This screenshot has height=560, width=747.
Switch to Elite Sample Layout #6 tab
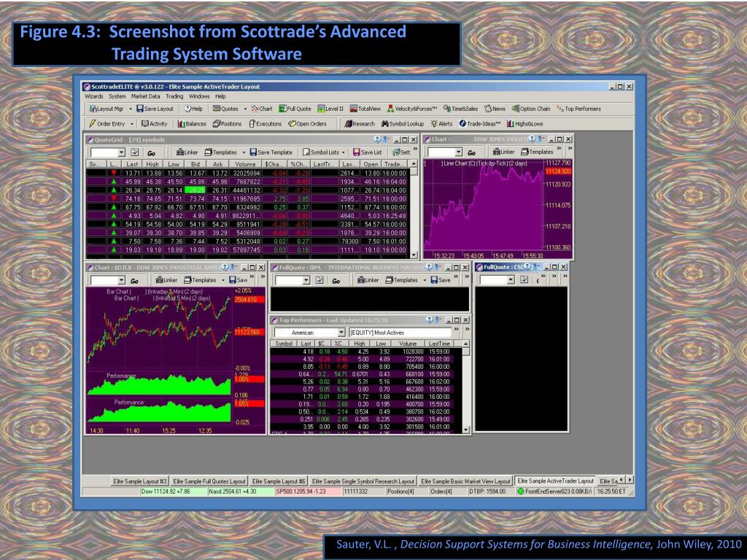(279, 481)
